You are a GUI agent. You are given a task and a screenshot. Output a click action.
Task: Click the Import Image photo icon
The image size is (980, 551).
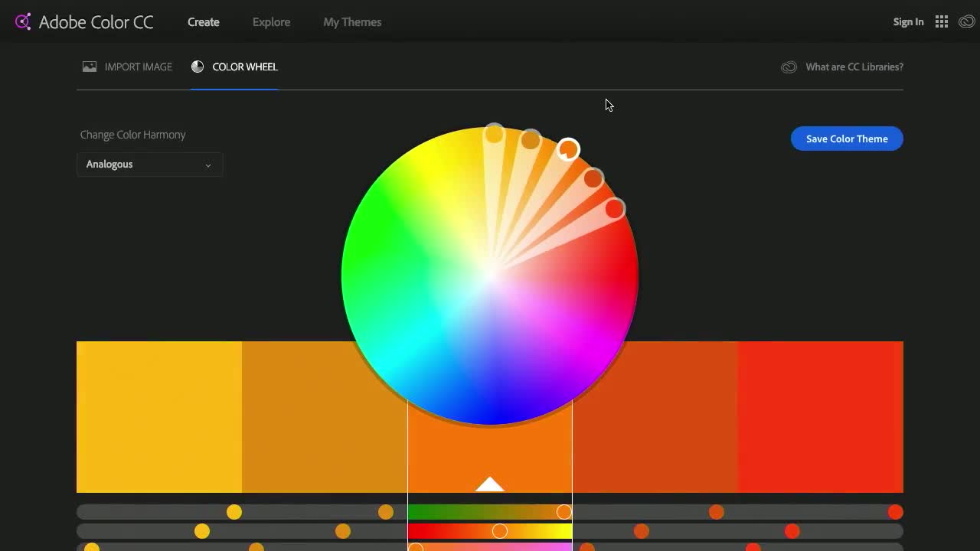point(90,67)
